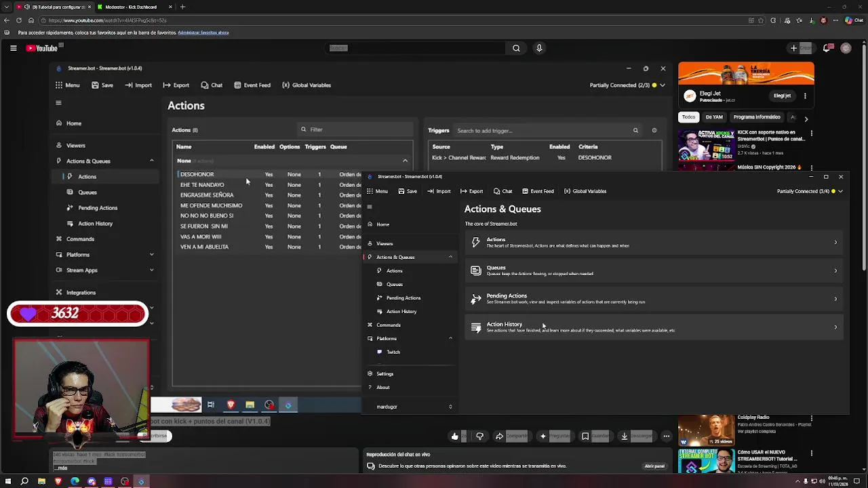Viewport: 868px width, 488px height.
Task: Collapse the None action group
Action: point(405,161)
